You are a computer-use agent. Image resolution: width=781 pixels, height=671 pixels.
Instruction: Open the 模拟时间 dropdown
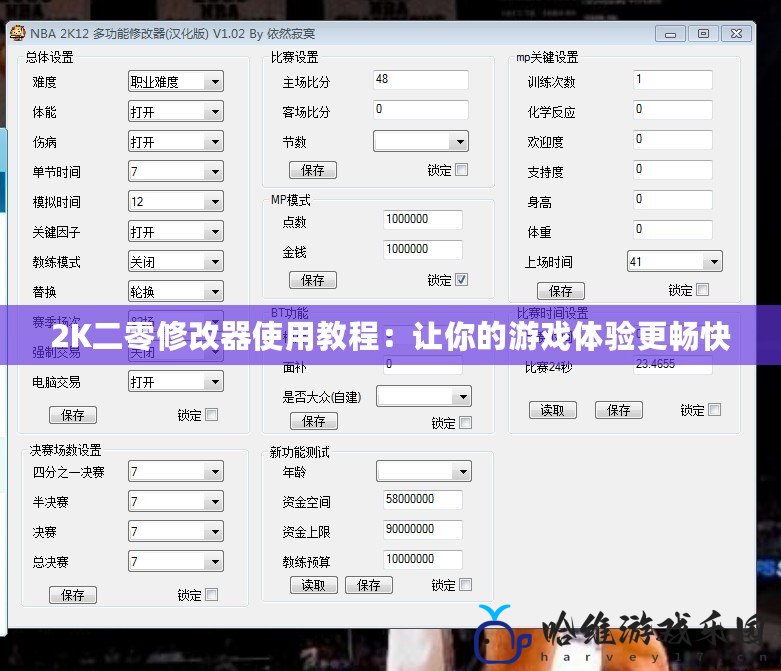click(x=175, y=201)
